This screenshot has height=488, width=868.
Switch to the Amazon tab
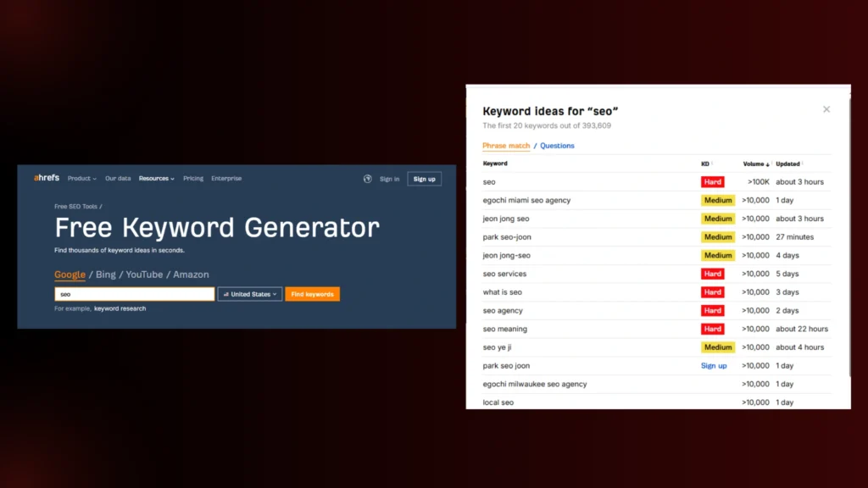click(191, 274)
